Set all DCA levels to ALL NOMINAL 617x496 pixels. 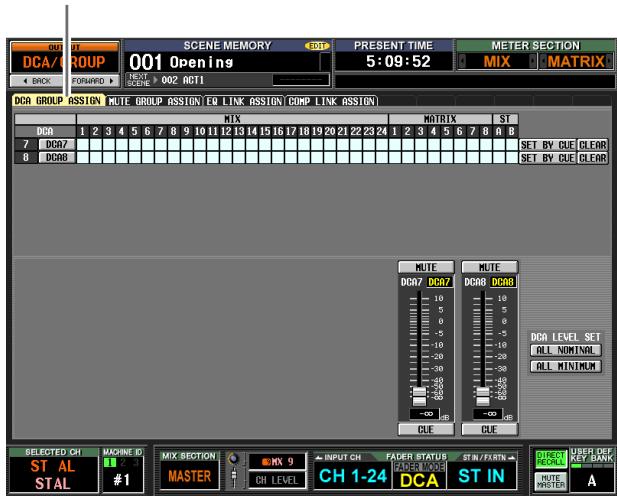(x=566, y=350)
